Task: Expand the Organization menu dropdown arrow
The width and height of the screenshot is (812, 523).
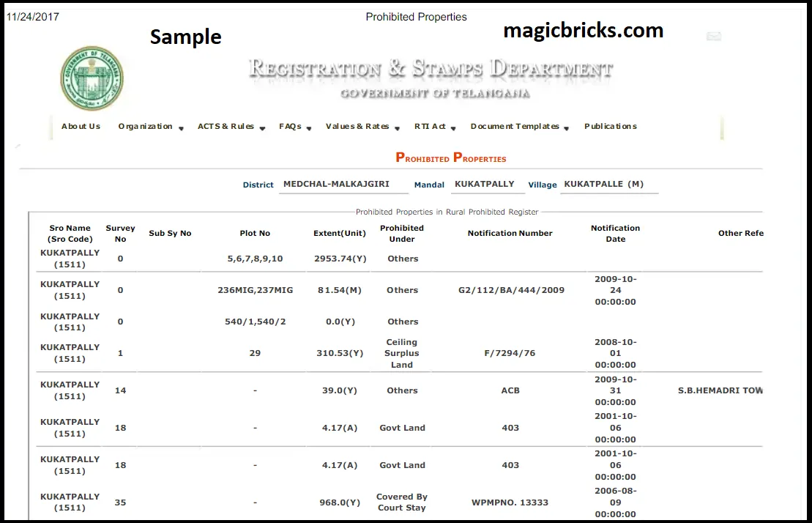Action: [x=180, y=128]
